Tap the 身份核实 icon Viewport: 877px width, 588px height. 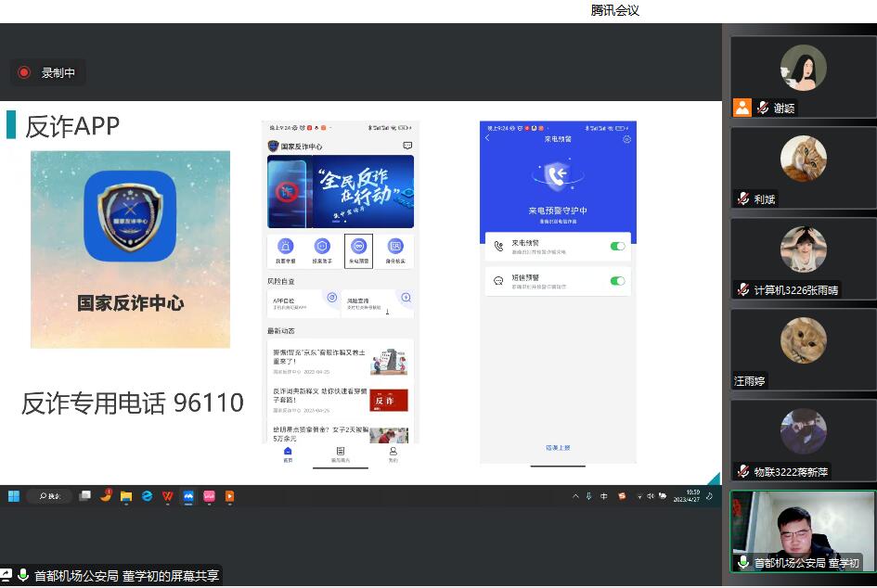395,247
